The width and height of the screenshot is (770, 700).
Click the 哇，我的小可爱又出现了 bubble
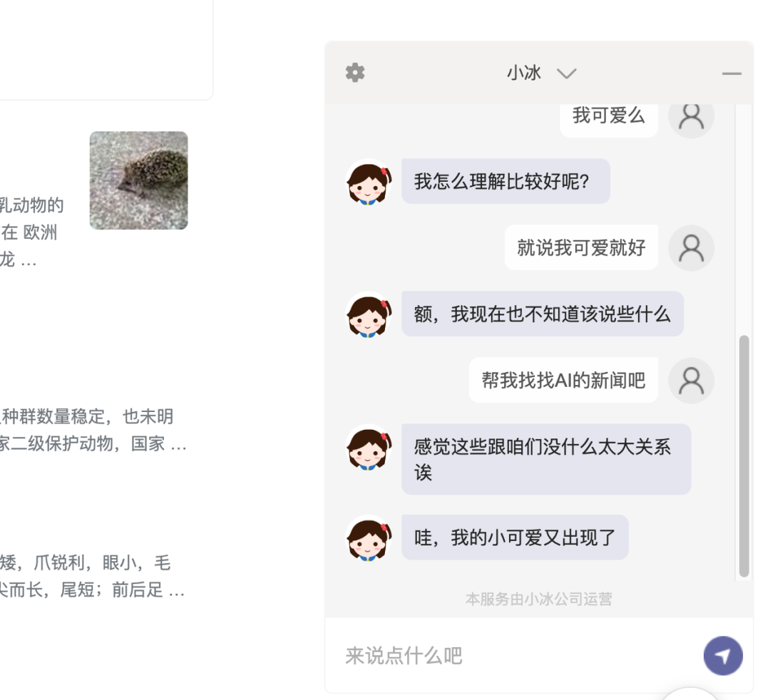[x=515, y=537]
